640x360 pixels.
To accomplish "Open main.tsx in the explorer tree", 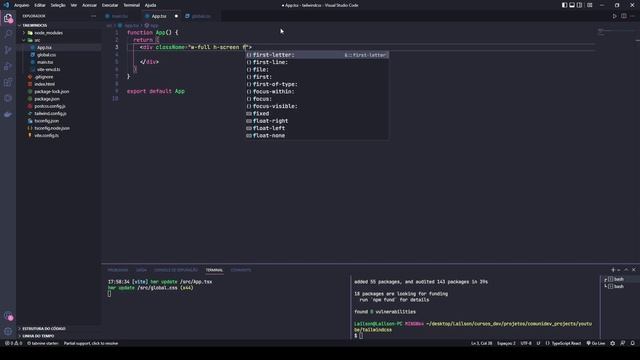I will tap(45, 62).
